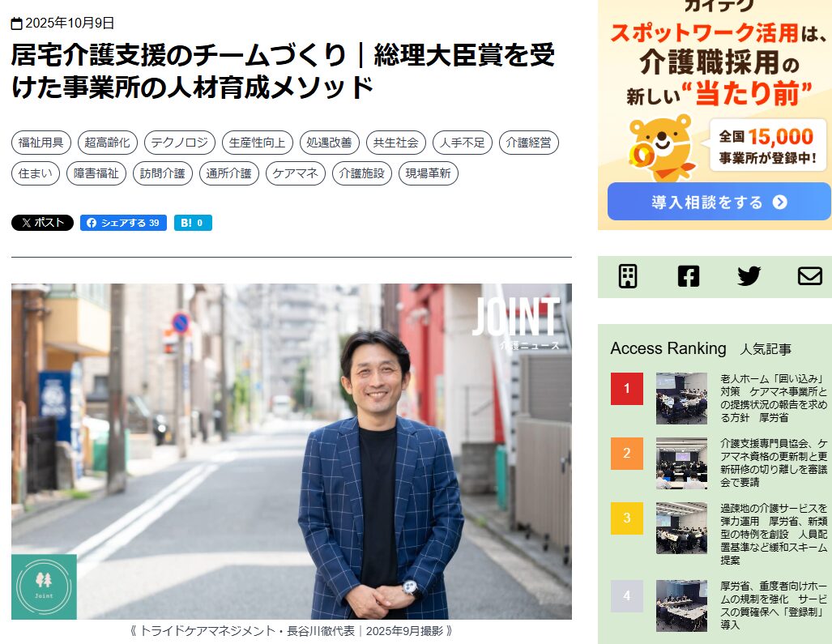Open the Facebook icon in sidebar
832x644 pixels.
[689, 276]
